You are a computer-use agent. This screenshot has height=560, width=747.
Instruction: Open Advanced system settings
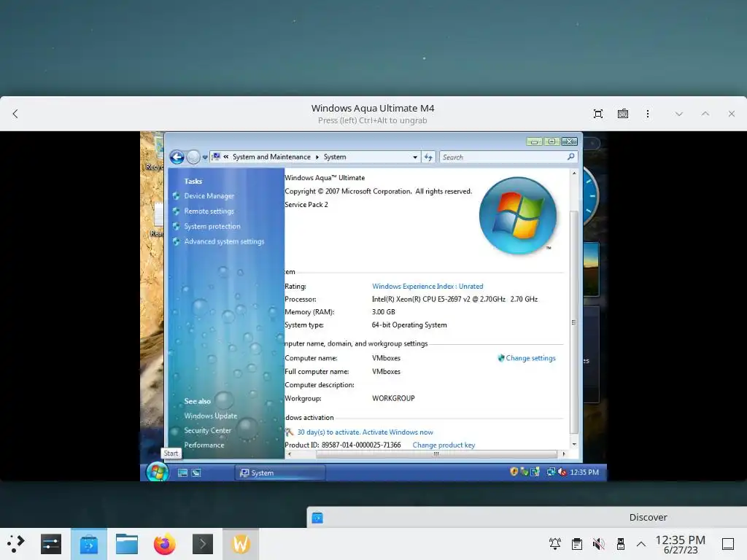[x=224, y=241]
